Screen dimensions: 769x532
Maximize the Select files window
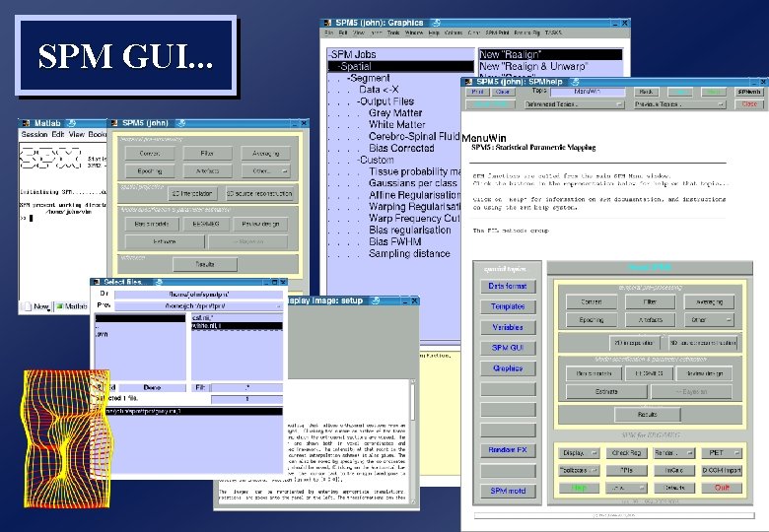pyautogui.click(x=275, y=282)
